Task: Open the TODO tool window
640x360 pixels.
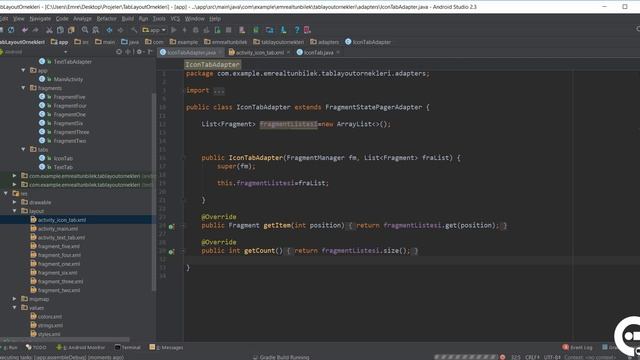Action: pos(36,347)
